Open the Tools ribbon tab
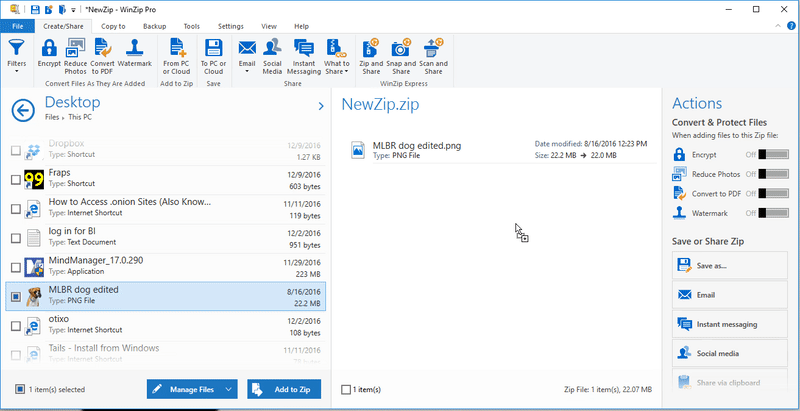This screenshot has height=411, width=800. pyautogui.click(x=192, y=26)
